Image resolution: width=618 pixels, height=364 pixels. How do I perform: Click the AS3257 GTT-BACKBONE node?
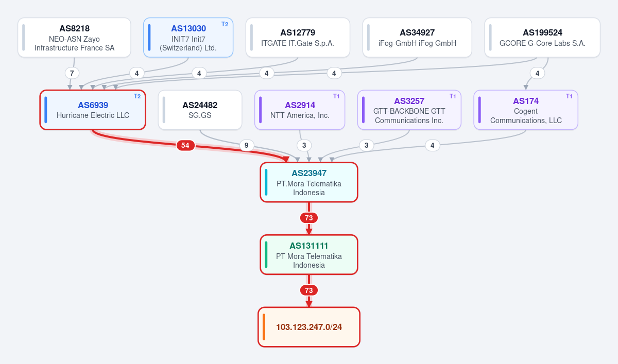(409, 110)
